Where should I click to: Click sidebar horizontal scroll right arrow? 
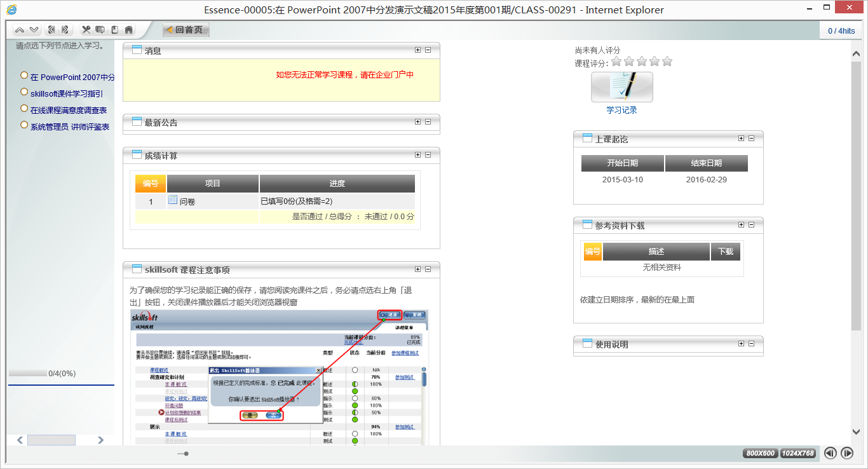tap(100, 440)
